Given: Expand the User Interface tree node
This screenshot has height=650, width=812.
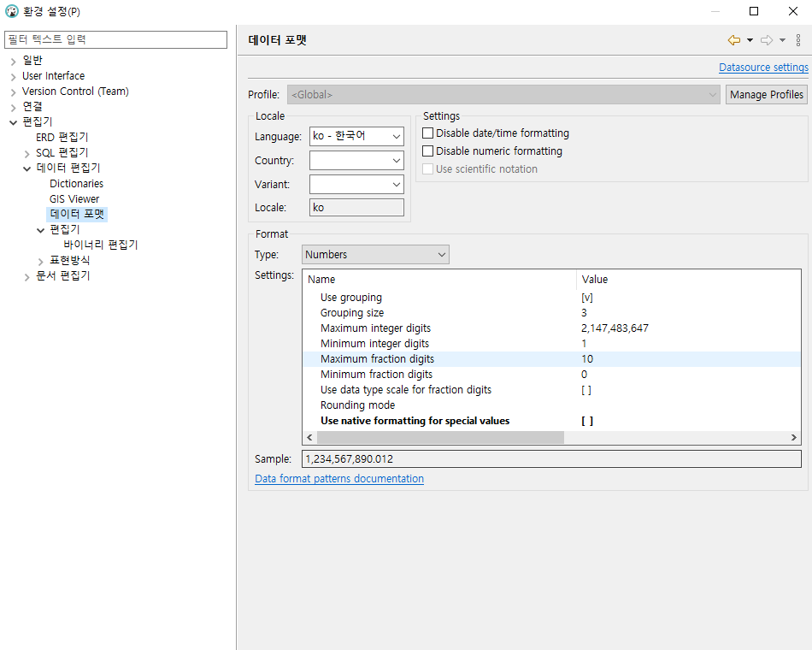Looking at the screenshot, I should 14,77.
